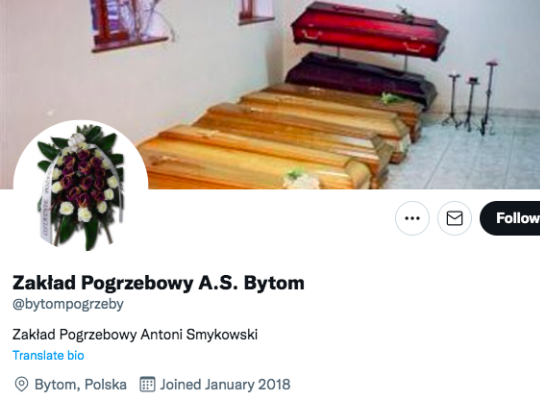The width and height of the screenshot is (540, 400).
Task: Select the @bytompogrzeby handle
Action: tap(68, 304)
